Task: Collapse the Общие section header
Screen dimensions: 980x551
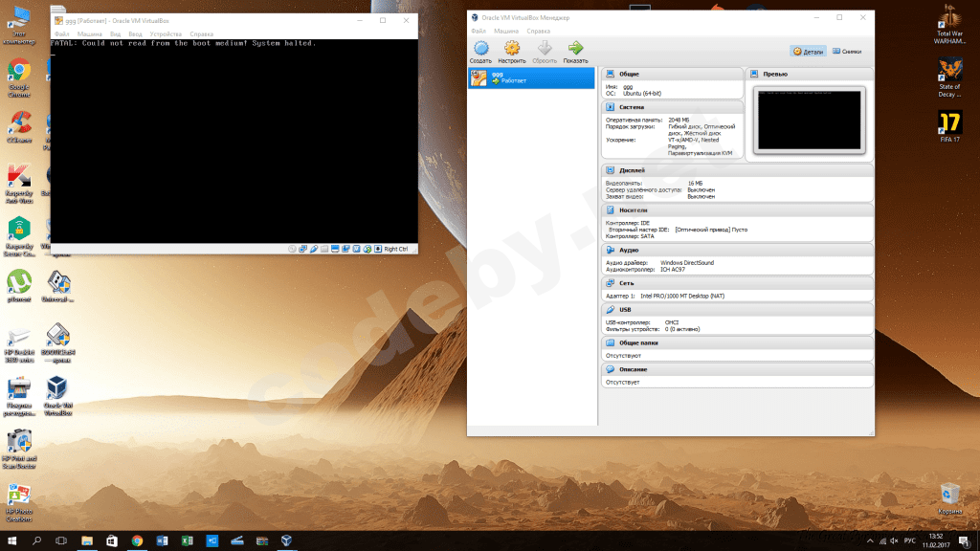Action: [630, 74]
